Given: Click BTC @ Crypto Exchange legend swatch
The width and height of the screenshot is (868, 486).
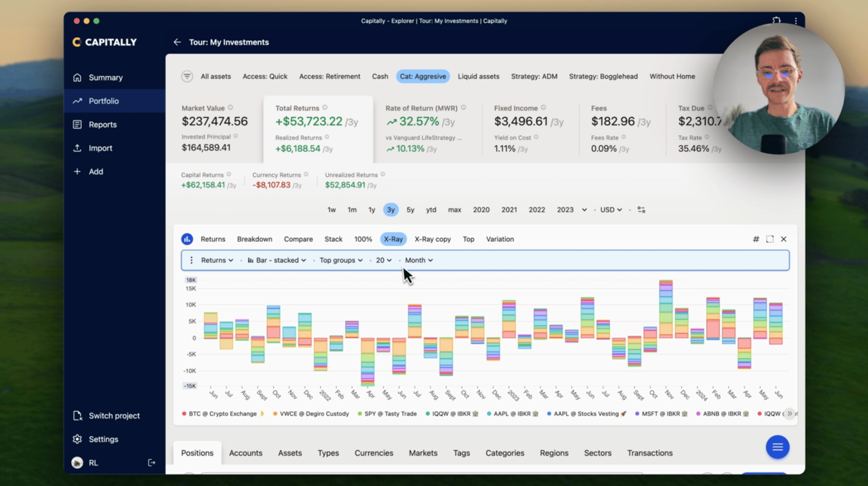Looking at the screenshot, I should pyautogui.click(x=184, y=414).
